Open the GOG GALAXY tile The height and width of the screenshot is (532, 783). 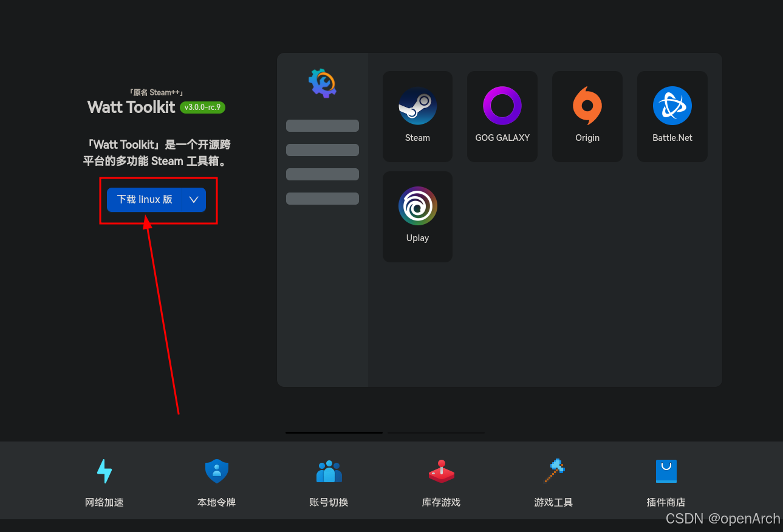(x=502, y=117)
